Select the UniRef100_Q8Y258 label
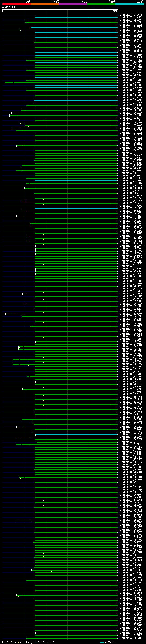The height and width of the screenshot is (644, 146). click(131, 75)
